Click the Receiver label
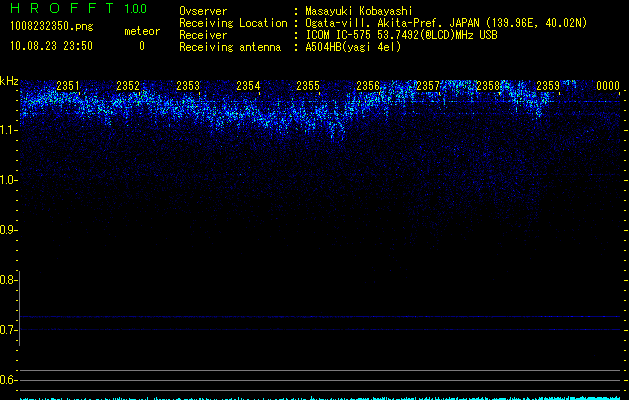The height and width of the screenshot is (400, 629). (203, 35)
